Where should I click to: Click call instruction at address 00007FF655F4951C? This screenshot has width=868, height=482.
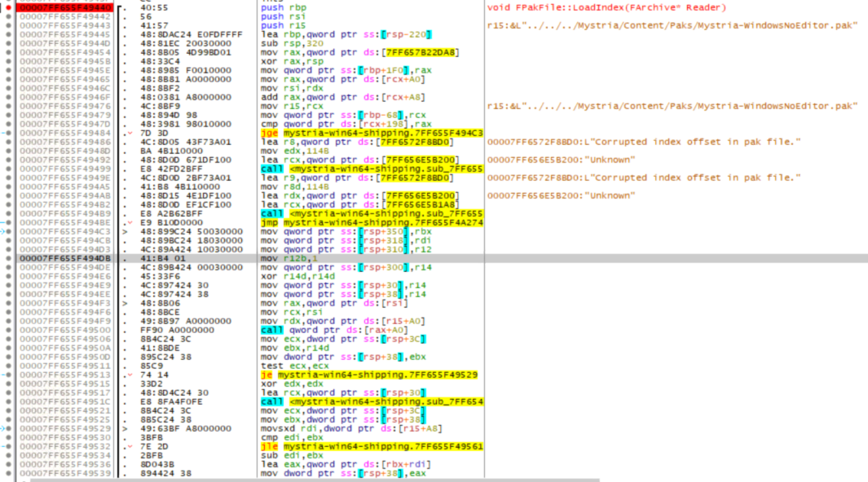click(372, 402)
